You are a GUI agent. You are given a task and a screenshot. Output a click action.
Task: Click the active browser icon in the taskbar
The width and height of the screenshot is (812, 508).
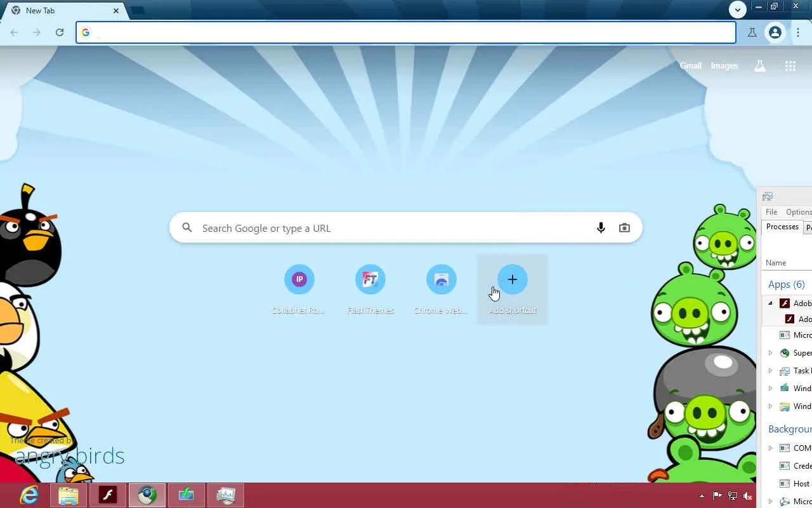pos(147,495)
